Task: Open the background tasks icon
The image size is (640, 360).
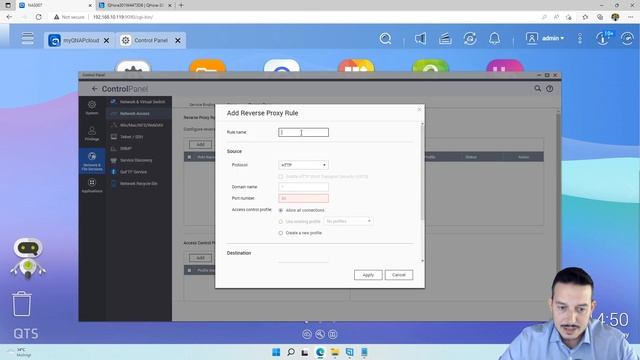Action: pyautogui.click(x=445, y=39)
